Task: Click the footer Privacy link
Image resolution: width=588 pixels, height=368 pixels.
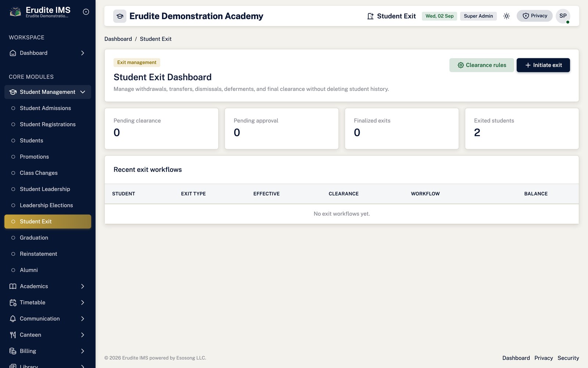Action: click(x=544, y=358)
